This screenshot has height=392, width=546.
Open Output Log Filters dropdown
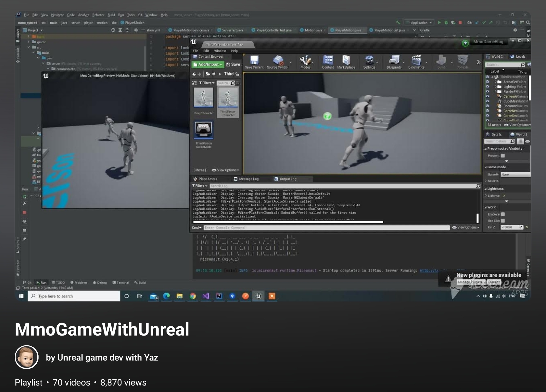[200, 186]
